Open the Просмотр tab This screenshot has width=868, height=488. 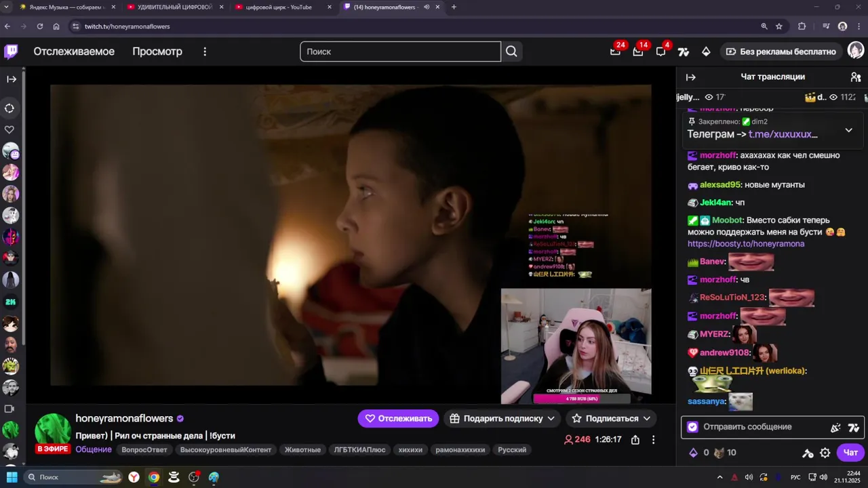[157, 52]
